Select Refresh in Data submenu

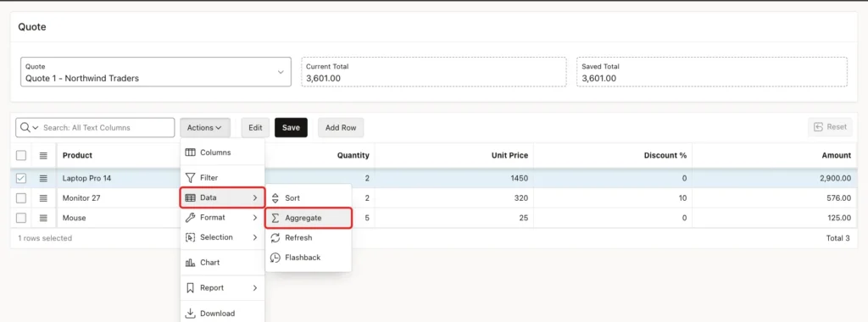[x=309, y=238]
